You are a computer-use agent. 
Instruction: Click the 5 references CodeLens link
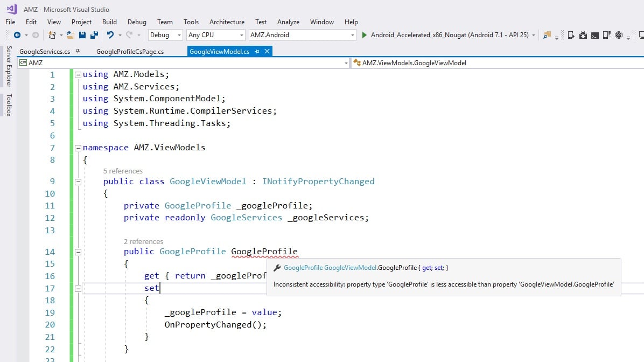click(123, 171)
